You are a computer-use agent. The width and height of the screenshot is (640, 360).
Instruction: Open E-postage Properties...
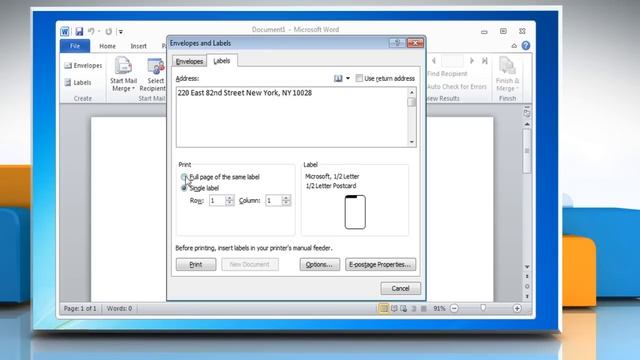click(x=380, y=264)
